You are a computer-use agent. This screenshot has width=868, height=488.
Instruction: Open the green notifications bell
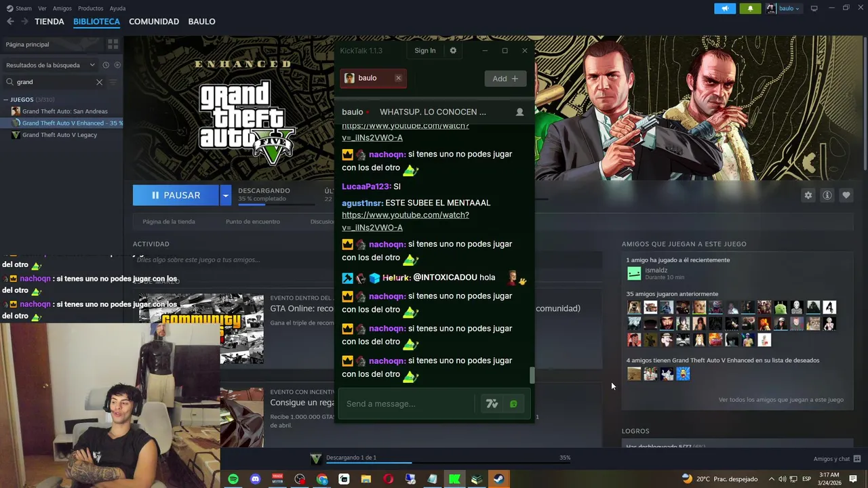pos(750,9)
